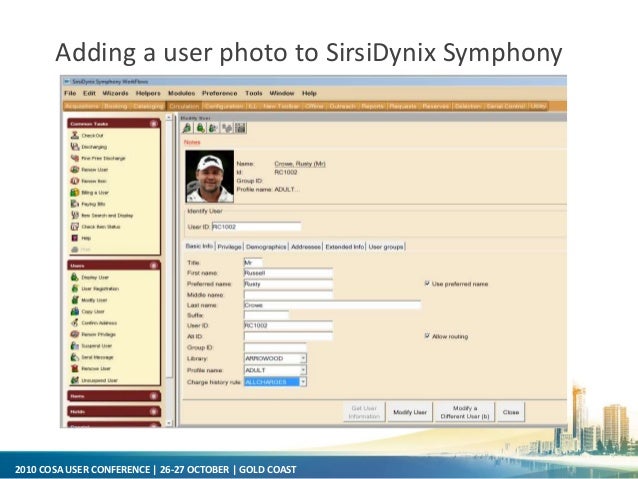Select the Basic Info tab

tap(199, 246)
